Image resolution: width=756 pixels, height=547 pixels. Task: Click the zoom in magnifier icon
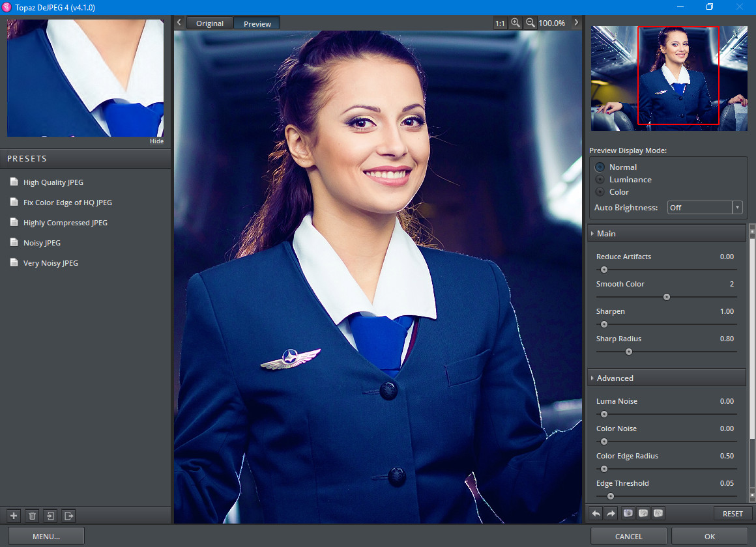click(x=516, y=23)
